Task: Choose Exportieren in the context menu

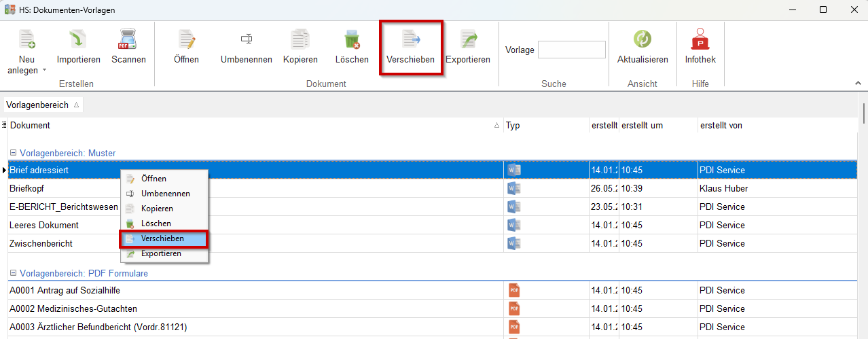Action: point(164,253)
